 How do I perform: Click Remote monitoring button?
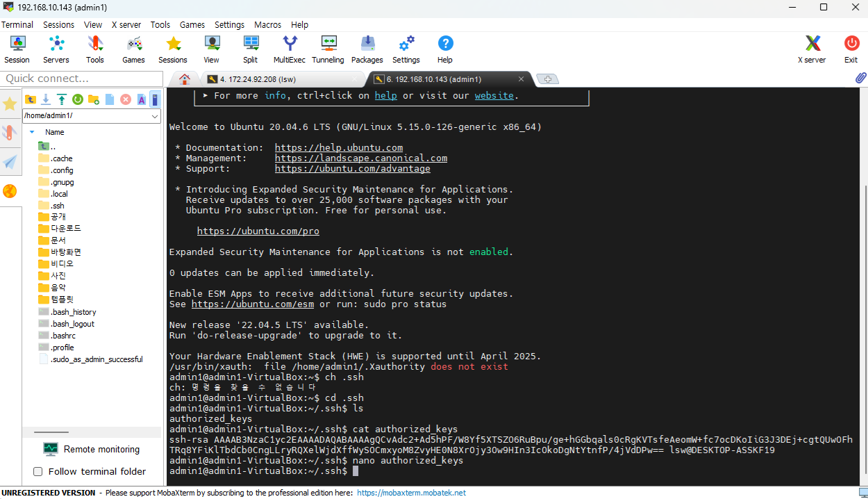pyautogui.click(x=91, y=450)
